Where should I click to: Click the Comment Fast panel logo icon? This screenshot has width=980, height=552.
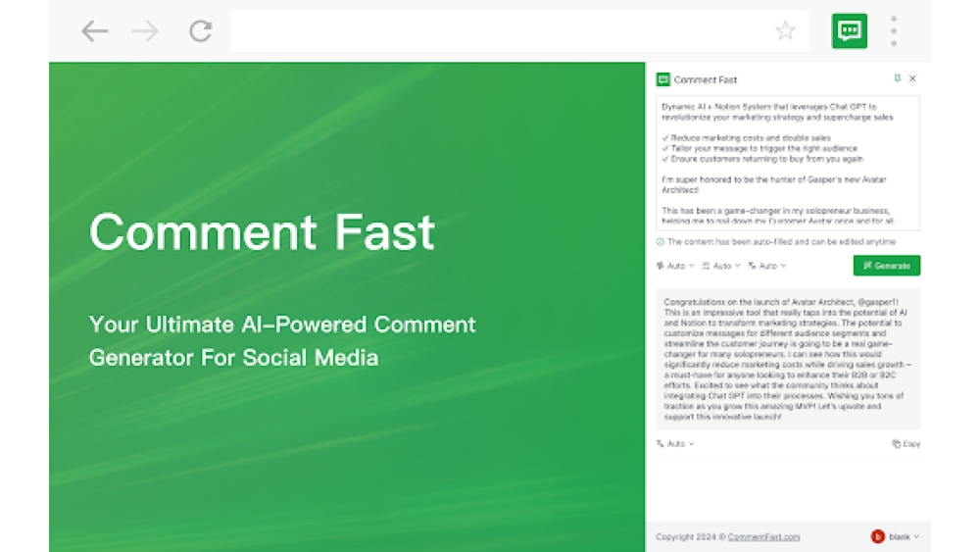(x=663, y=79)
